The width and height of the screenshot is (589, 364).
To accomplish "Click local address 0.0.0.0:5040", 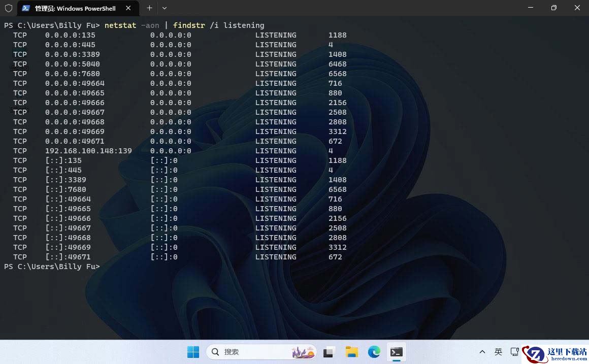I will 73,64.
